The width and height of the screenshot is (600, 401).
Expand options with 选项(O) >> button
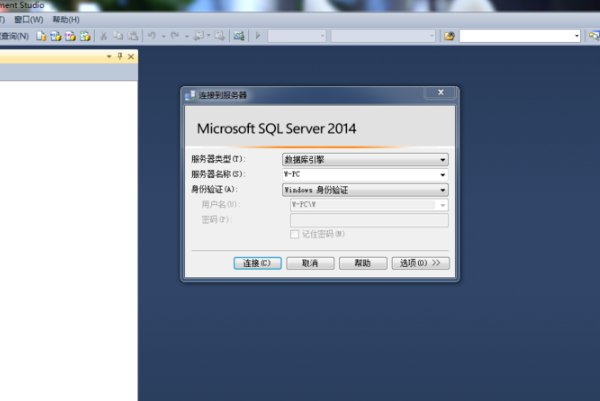pyautogui.click(x=421, y=263)
